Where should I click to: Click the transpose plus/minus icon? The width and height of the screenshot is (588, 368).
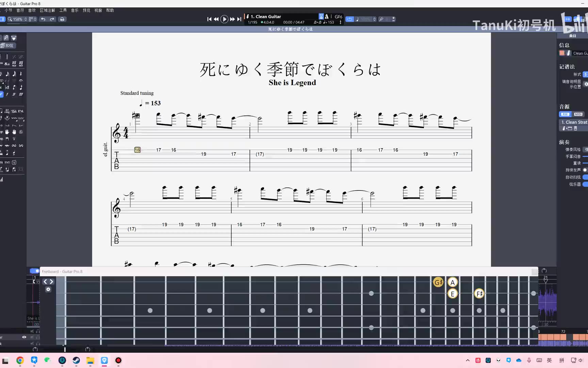click(393, 19)
